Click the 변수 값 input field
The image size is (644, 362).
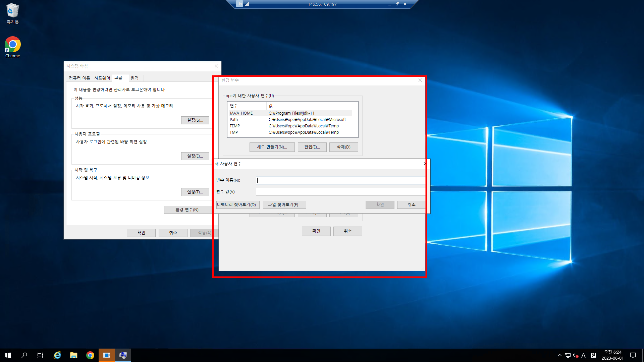(340, 192)
